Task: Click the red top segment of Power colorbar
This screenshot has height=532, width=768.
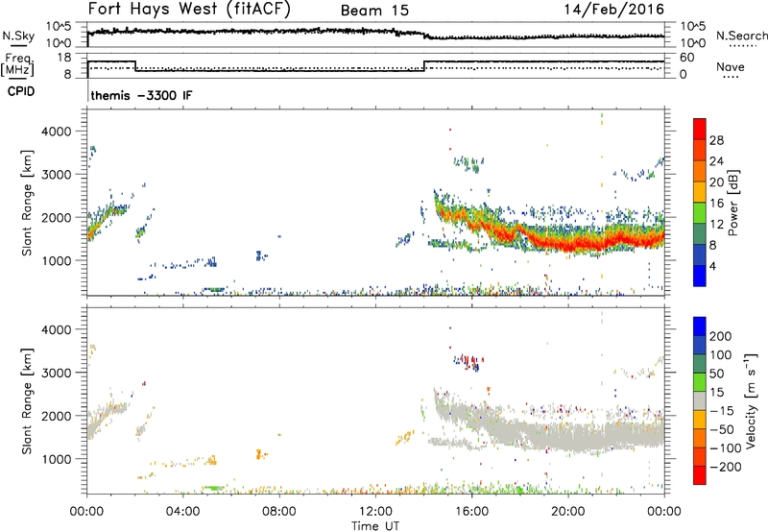Action: (x=700, y=129)
